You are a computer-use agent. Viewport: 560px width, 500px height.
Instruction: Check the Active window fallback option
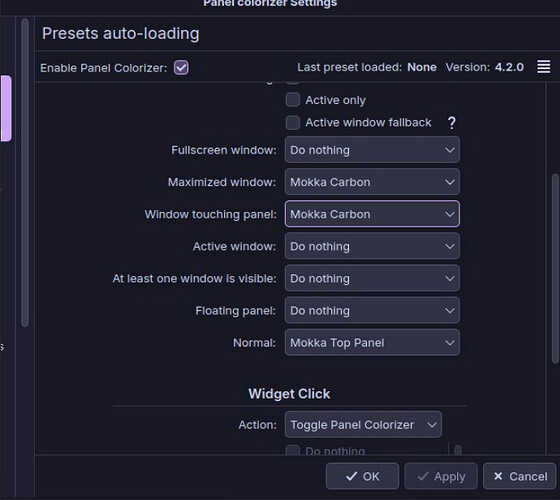[292, 122]
